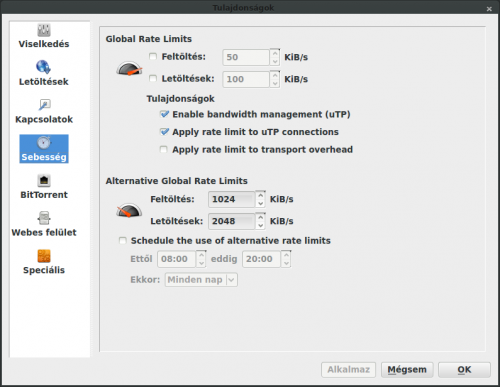Increase alternative Letöltések value 2048
This screenshot has height=387, width=500.
(260, 217)
